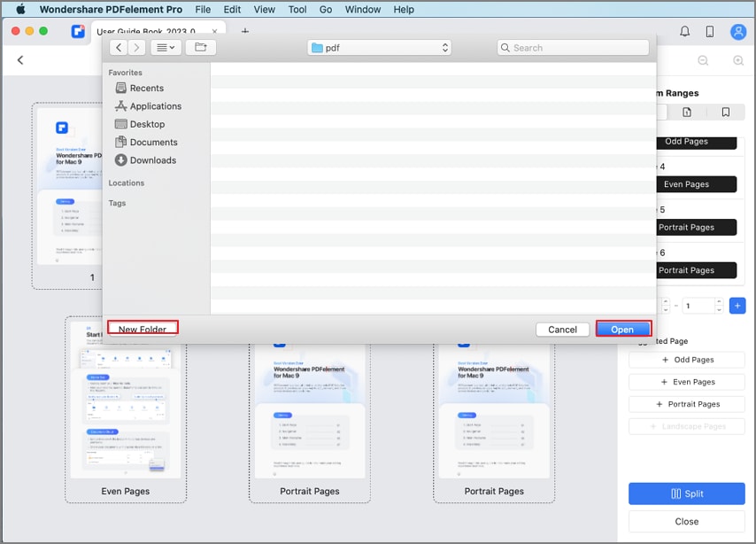Open the View menu
This screenshot has width=756, height=544.
[x=264, y=9]
